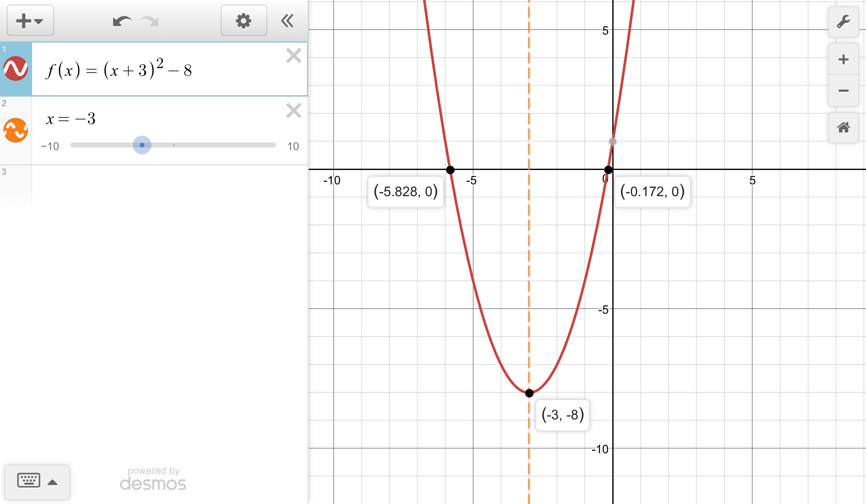Open the graph settings gear
The height and width of the screenshot is (504, 866).
click(x=244, y=21)
